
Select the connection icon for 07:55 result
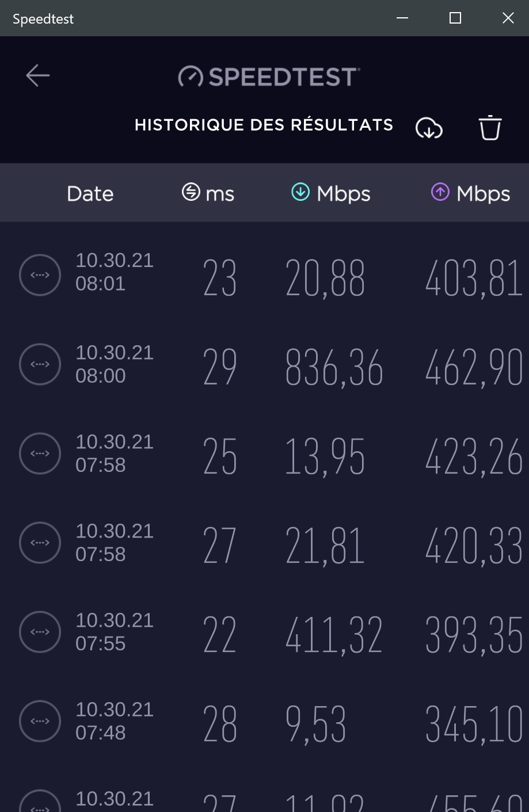click(40, 632)
